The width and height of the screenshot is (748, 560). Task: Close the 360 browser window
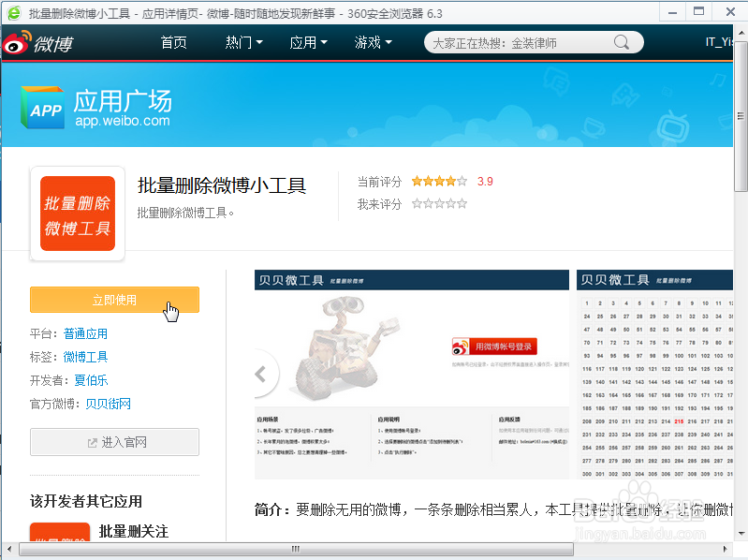click(730, 11)
